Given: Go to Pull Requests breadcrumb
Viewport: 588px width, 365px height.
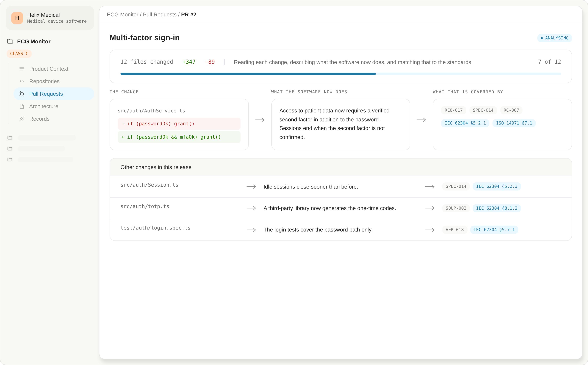Looking at the screenshot, I should tap(160, 14).
